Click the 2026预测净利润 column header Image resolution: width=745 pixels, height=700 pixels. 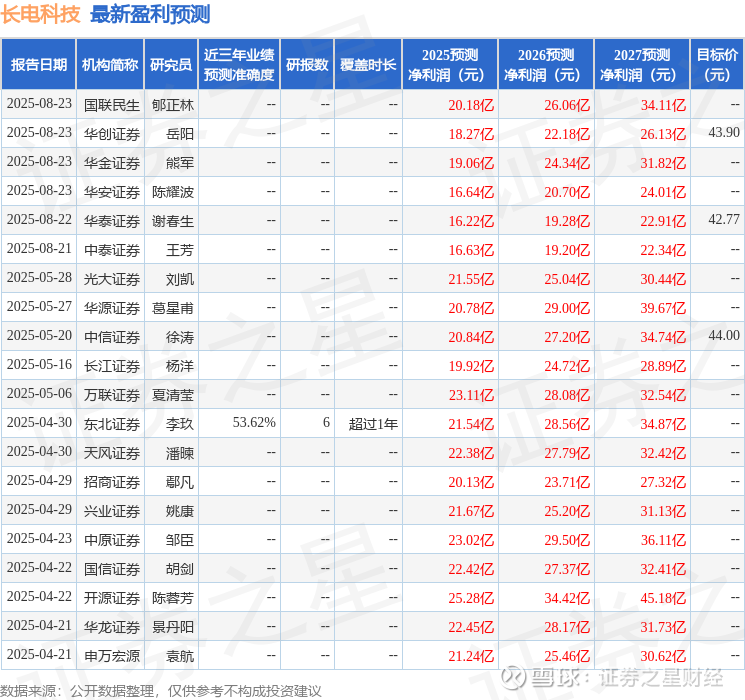pyautogui.click(x=546, y=65)
